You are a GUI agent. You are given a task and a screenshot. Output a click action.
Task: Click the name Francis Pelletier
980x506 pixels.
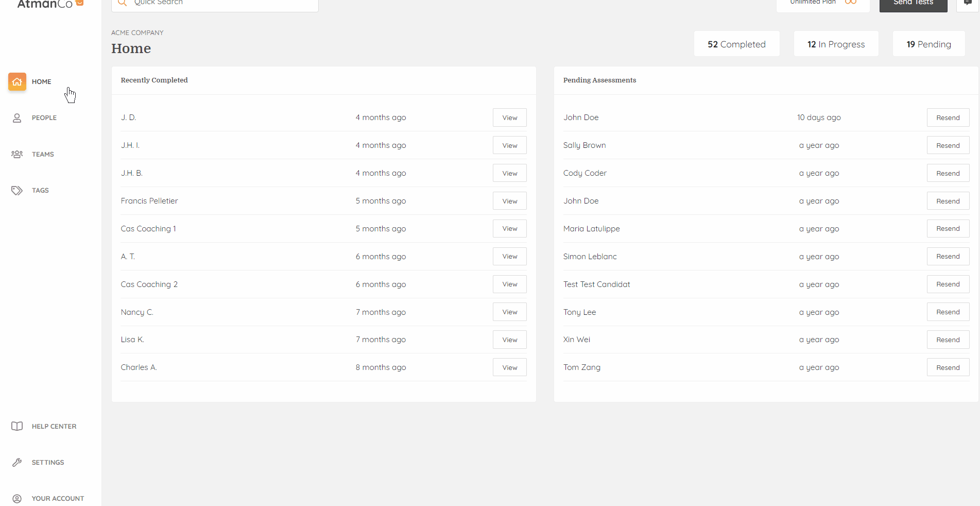149,201
